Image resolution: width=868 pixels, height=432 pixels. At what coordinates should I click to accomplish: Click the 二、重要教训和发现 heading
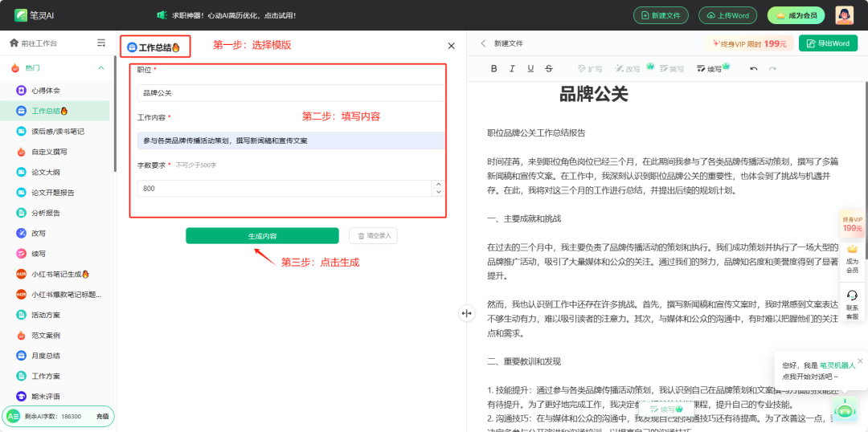(x=524, y=362)
